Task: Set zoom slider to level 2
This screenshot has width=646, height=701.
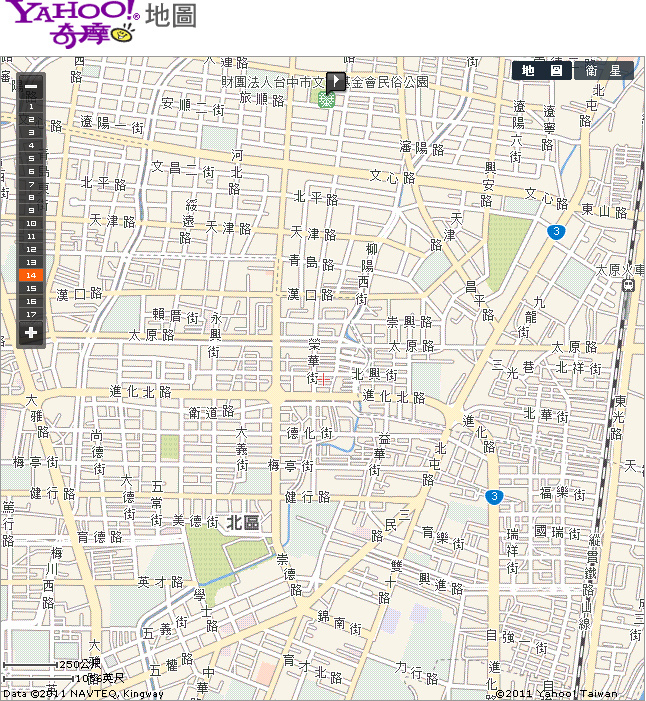Action: (31, 119)
